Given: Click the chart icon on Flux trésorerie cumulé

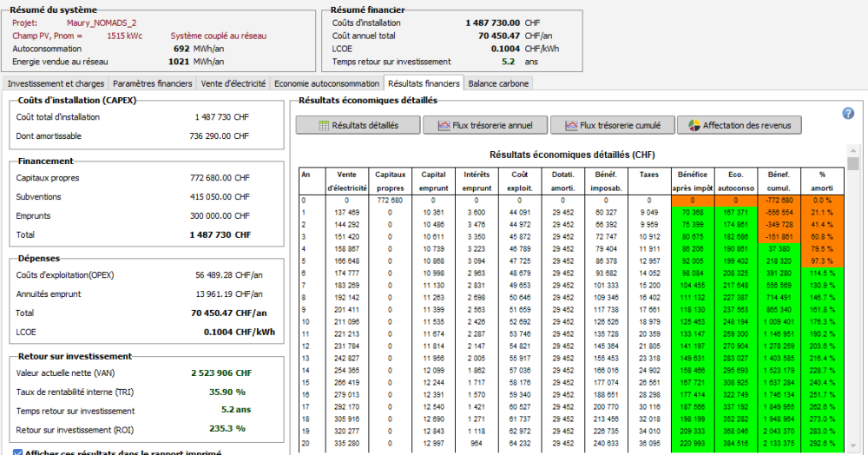Looking at the screenshot, I should coord(570,125).
